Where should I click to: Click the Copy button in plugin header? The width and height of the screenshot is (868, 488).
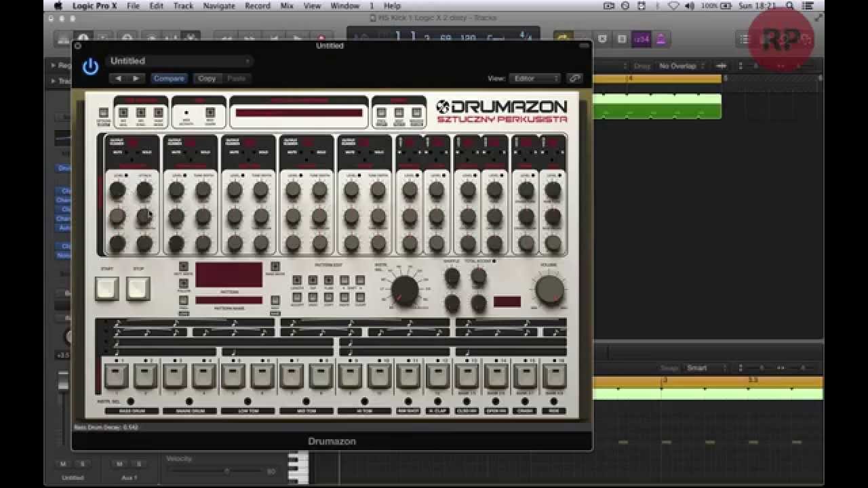(x=207, y=79)
